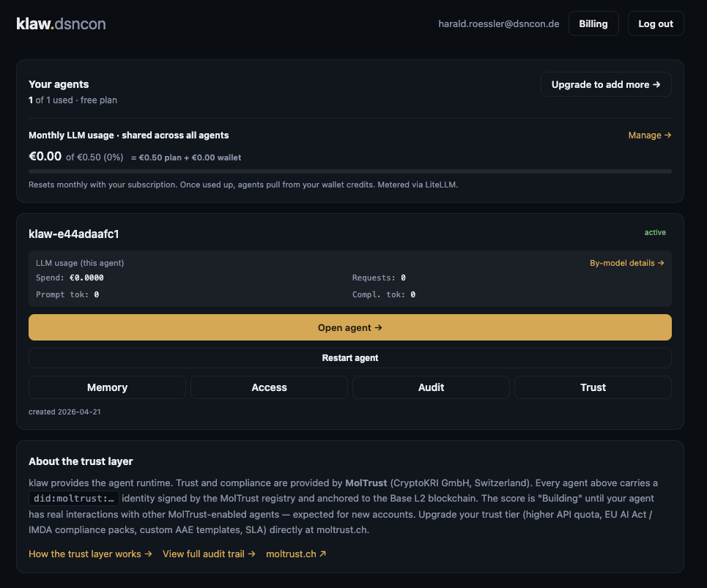Click the View full audit trail arrow

pyautogui.click(x=252, y=554)
